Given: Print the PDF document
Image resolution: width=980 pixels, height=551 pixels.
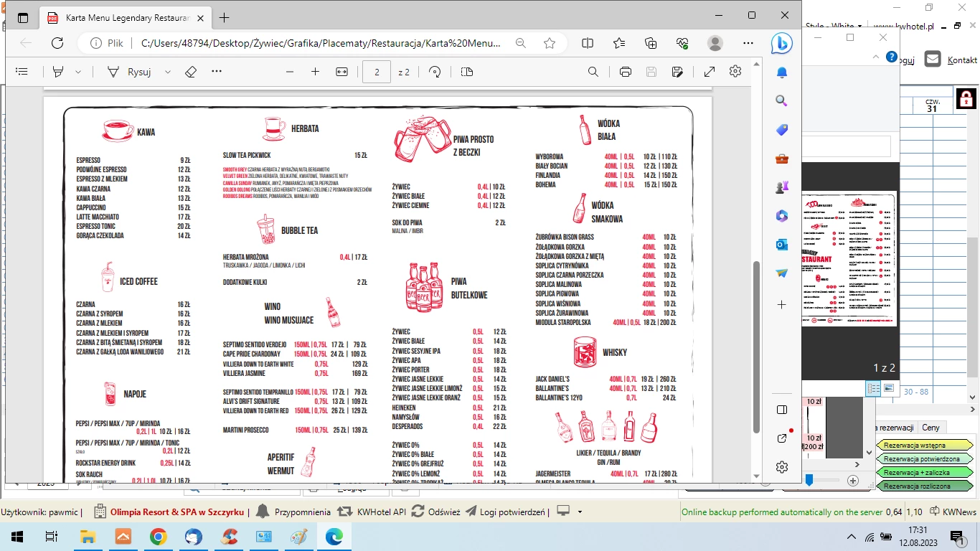Looking at the screenshot, I should coord(626,72).
